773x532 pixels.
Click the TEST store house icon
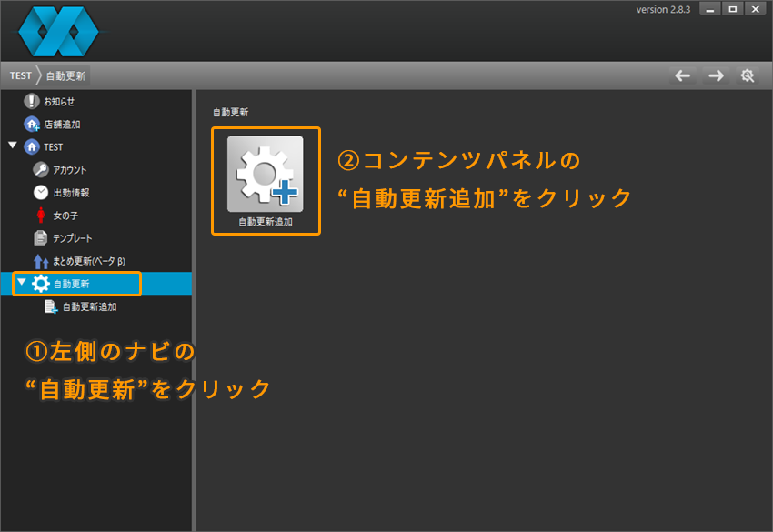click(x=32, y=147)
